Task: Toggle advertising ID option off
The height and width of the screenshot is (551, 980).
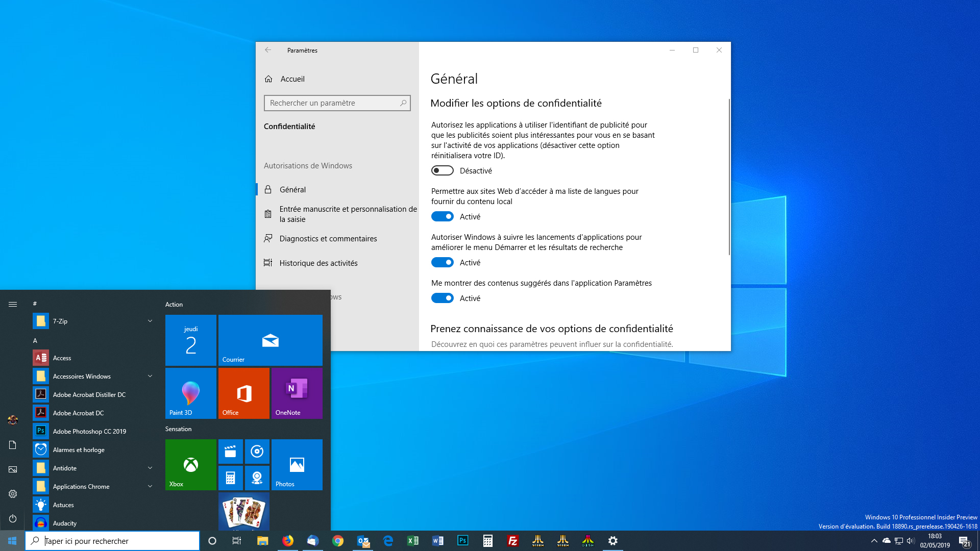Action: click(x=442, y=170)
